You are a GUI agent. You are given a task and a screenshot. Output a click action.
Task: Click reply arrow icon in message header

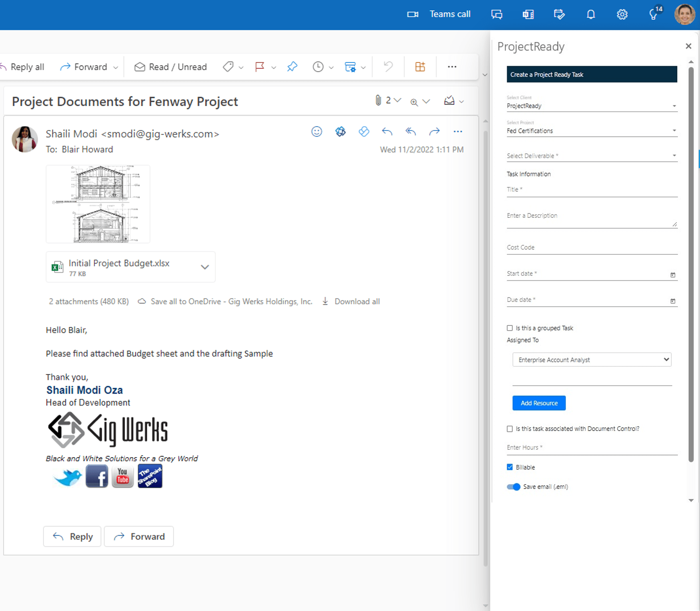click(x=387, y=131)
